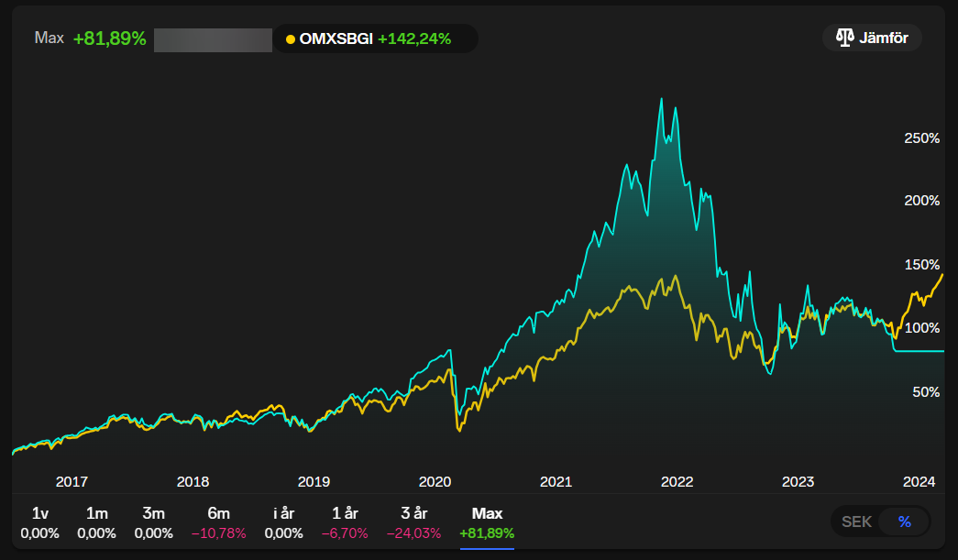Click the OMXSBGI index chip
The height and width of the screenshot is (560, 958).
tap(375, 38)
